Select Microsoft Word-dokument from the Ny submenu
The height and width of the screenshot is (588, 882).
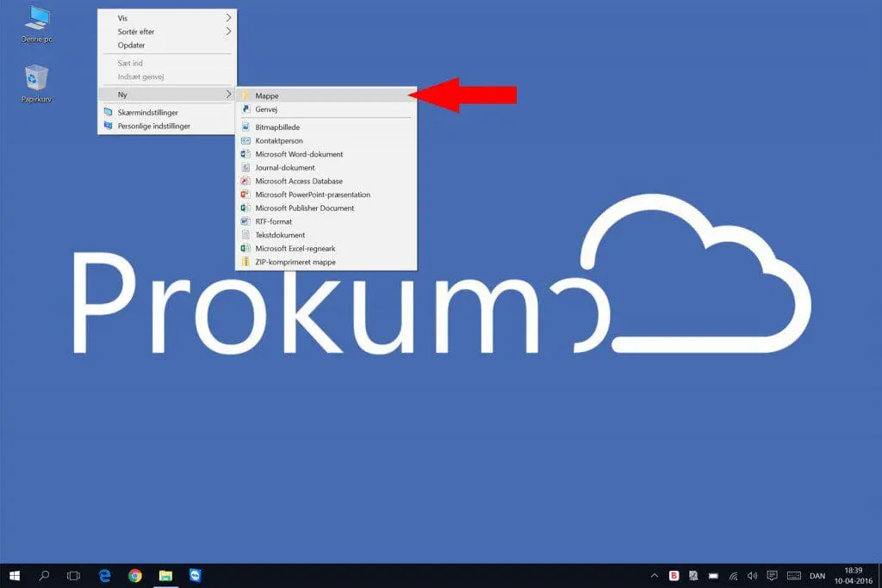[299, 154]
